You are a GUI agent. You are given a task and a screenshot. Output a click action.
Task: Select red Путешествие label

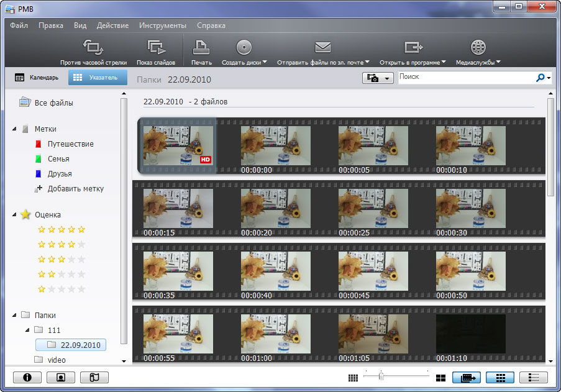[x=39, y=144]
